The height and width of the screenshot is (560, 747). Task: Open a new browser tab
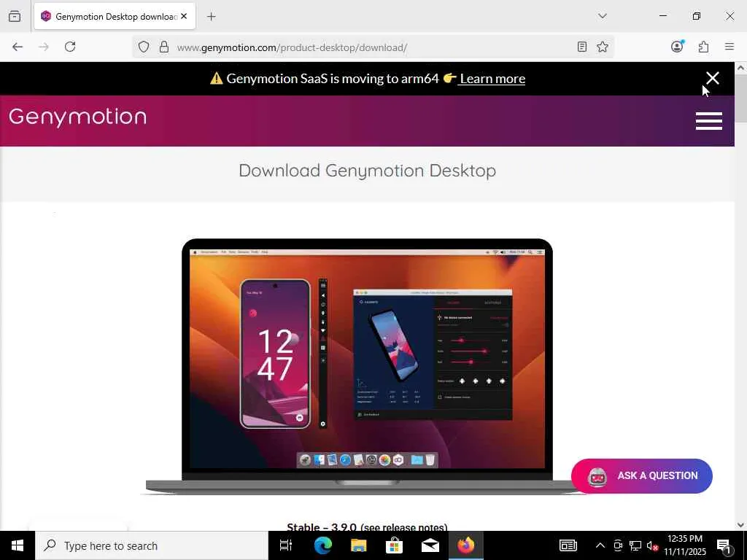pyautogui.click(x=212, y=17)
